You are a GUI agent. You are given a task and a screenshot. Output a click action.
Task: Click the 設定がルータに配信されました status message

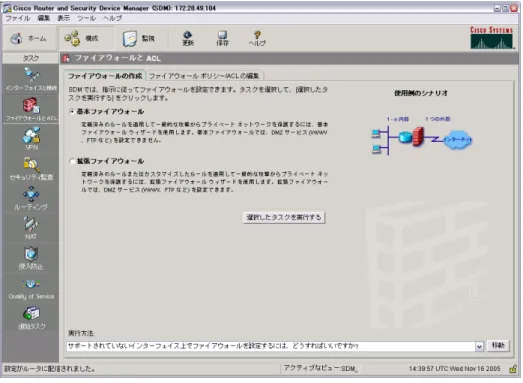(50, 369)
